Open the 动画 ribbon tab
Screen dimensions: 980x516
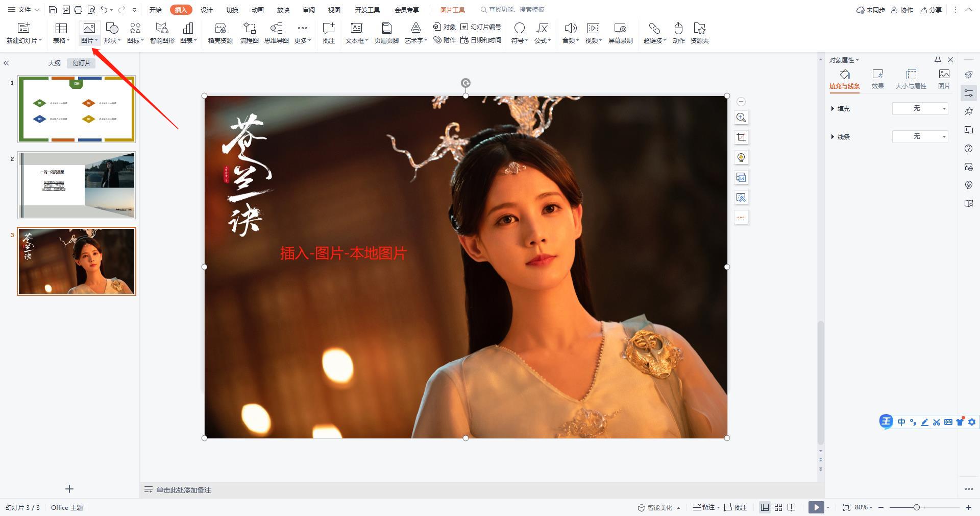(258, 10)
